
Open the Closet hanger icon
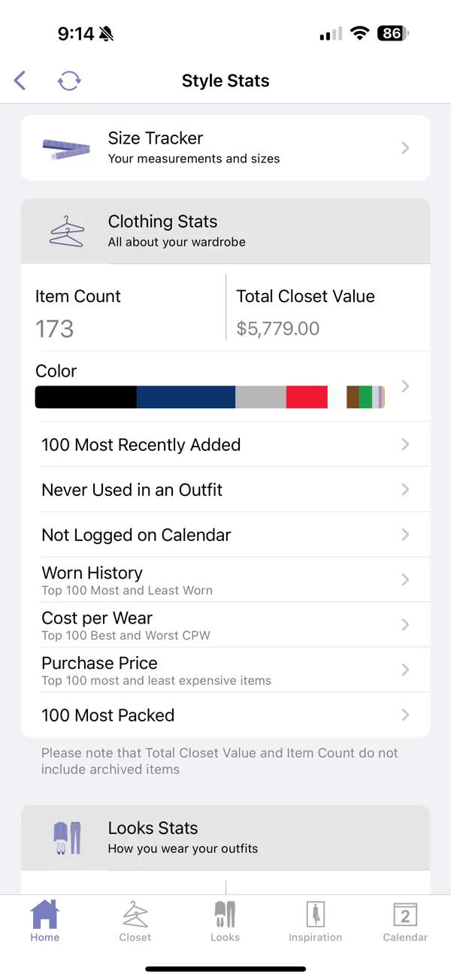(x=135, y=914)
